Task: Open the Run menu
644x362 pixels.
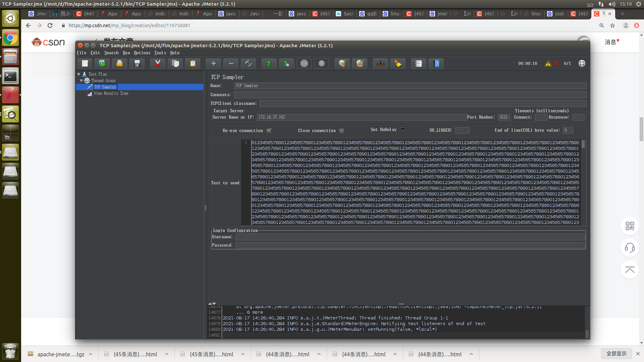Action: coord(126,53)
